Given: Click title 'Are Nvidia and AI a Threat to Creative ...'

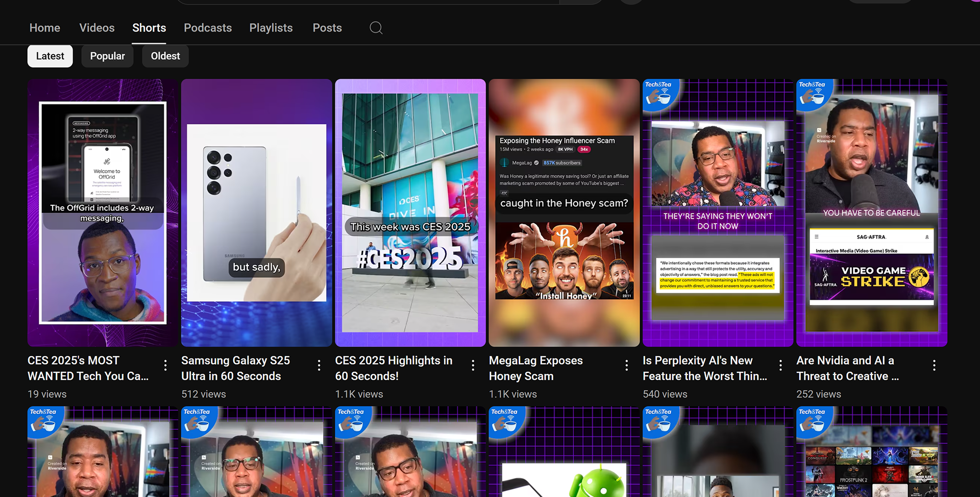Looking at the screenshot, I should point(848,368).
